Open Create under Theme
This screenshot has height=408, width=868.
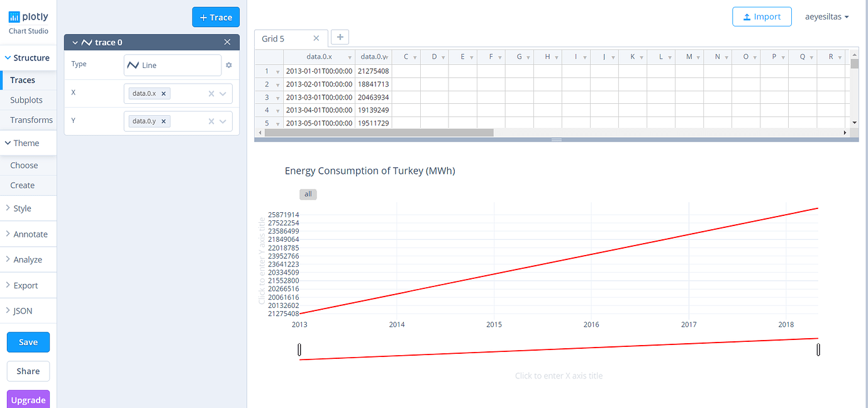[28, 185]
